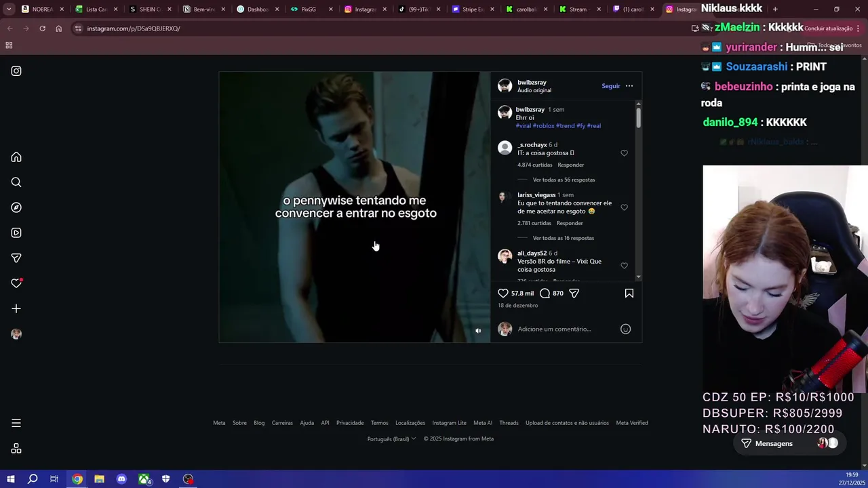868x488 pixels.
Task: Open Create new post plus icon
Action: pos(16,308)
